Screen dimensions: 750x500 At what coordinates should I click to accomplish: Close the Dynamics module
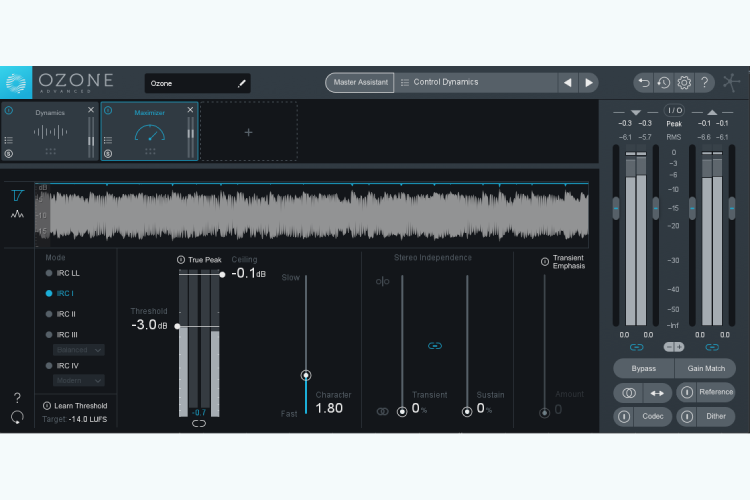pos(91,110)
